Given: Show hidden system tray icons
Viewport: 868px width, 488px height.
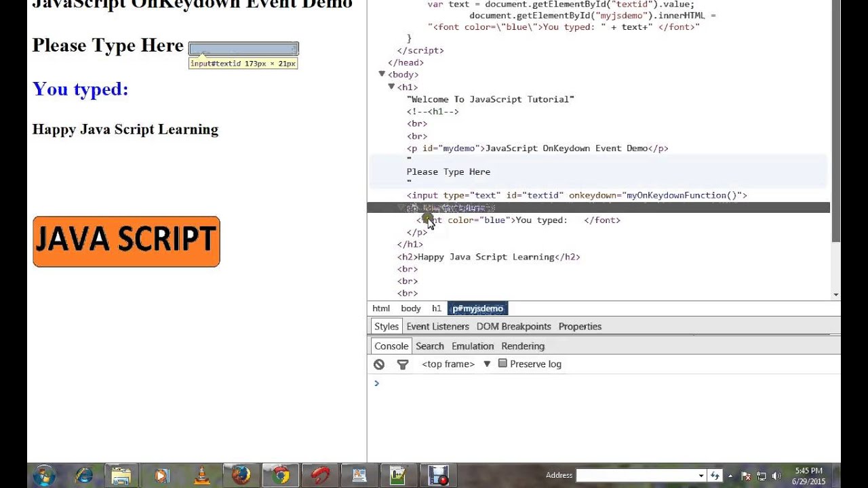Looking at the screenshot, I should pos(732,476).
